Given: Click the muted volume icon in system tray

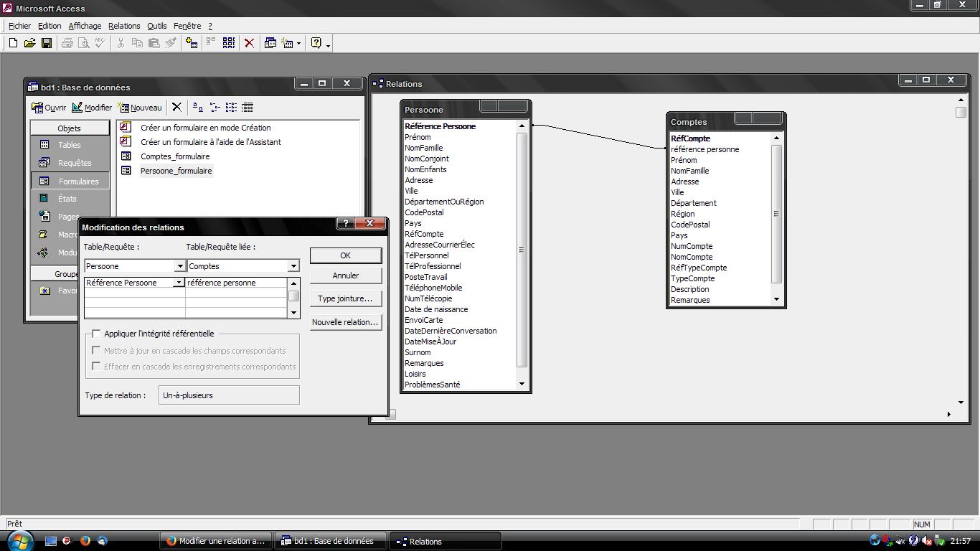Looking at the screenshot, I should tap(927, 541).
